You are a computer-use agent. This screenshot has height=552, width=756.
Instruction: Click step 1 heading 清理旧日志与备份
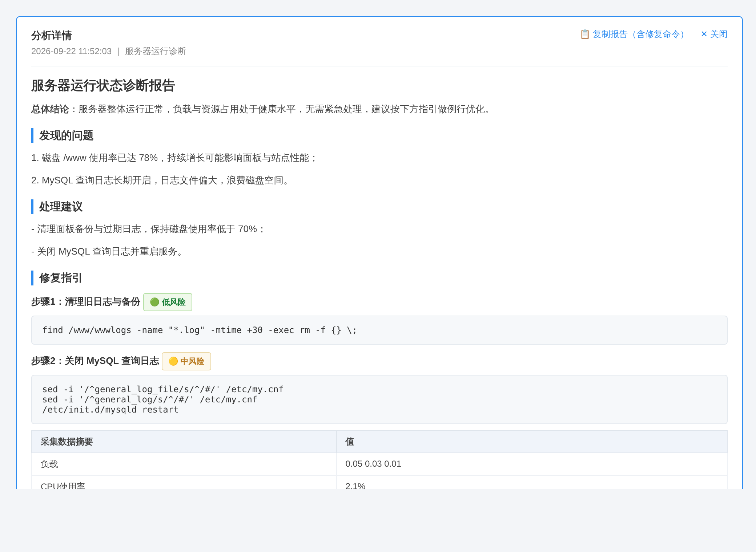(x=85, y=302)
